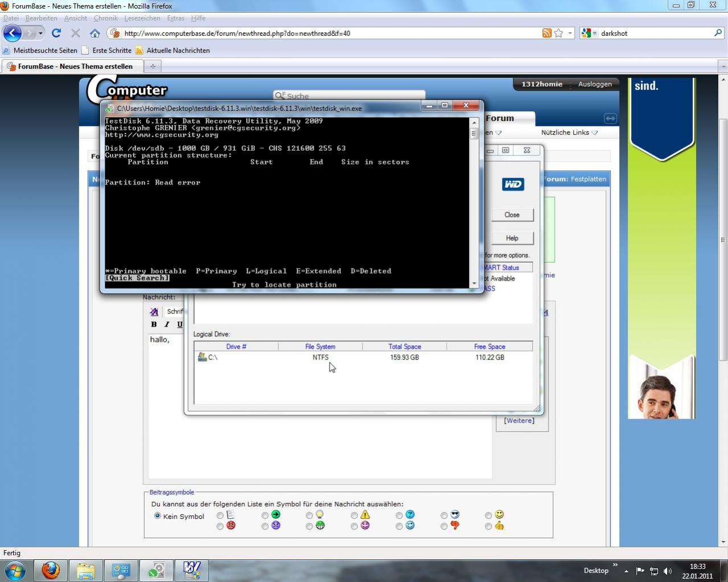Select the green arrow post icon radio
Screen dimensions: 728x582
[x=265, y=515]
